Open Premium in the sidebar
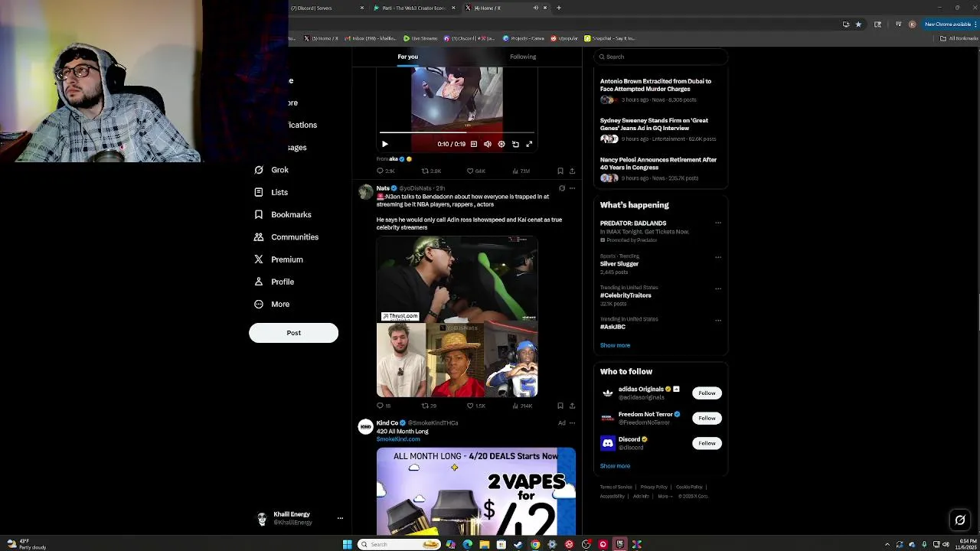980x551 pixels. tap(279, 259)
